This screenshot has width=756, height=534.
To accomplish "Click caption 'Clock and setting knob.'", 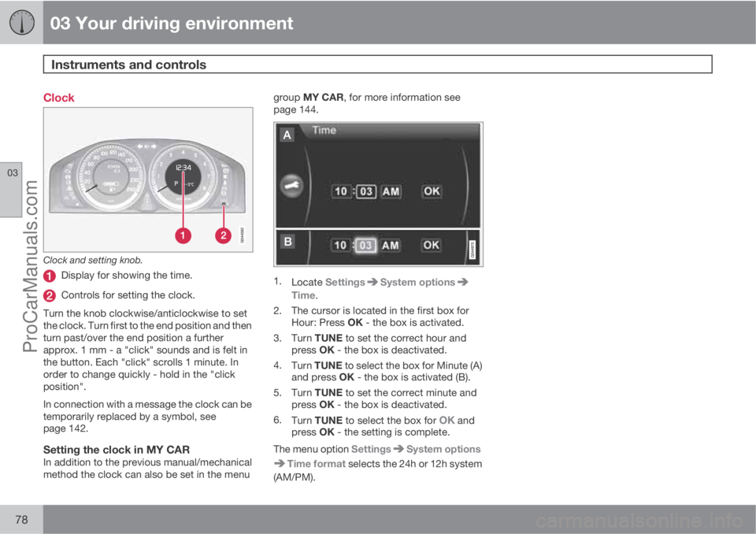I will 93,260.
